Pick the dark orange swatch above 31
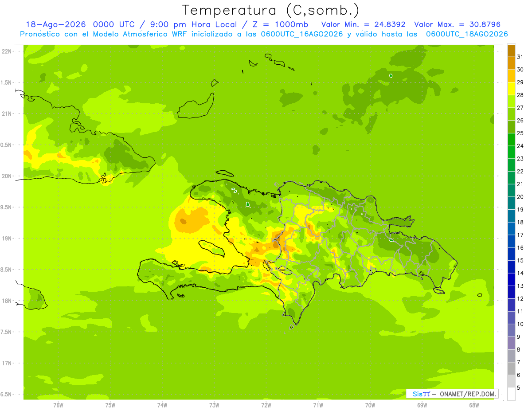 pyautogui.click(x=511, y=51)
